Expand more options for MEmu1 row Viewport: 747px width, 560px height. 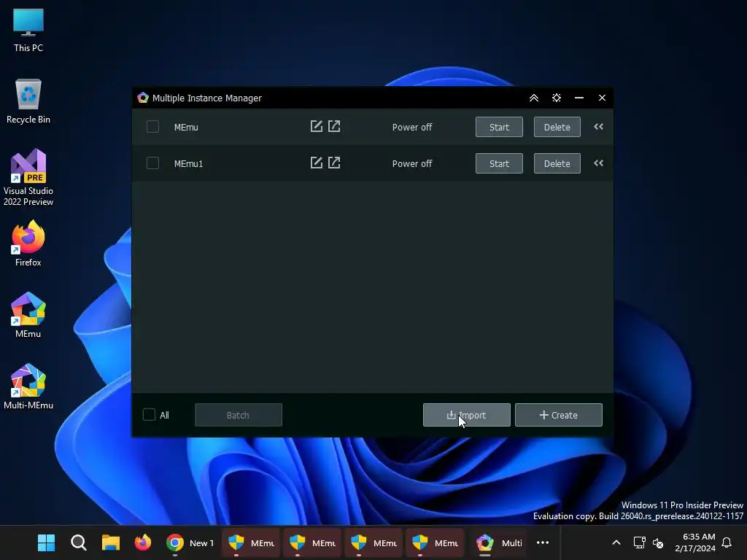coord(599,163)
